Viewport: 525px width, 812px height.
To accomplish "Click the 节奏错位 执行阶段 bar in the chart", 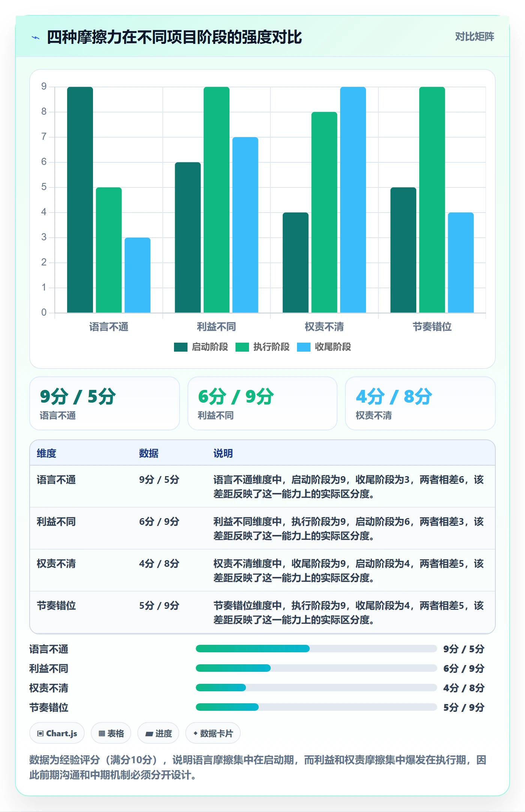I will click(x=432, y=200).
